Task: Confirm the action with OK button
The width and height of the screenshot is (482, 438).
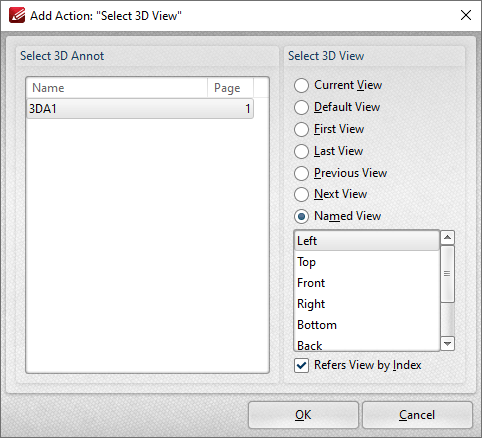Action: pyautogui.click(x=303, y=415)
